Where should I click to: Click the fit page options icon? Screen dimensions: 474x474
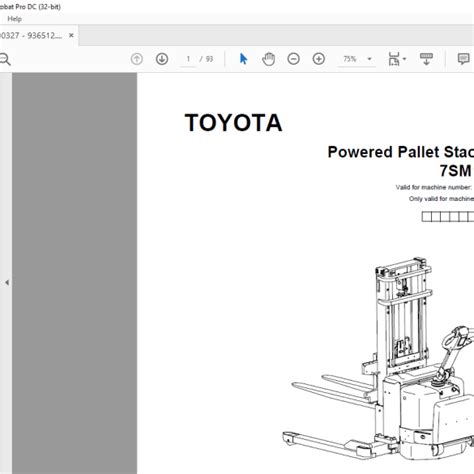pyautogui.click(x=394, y=59)
